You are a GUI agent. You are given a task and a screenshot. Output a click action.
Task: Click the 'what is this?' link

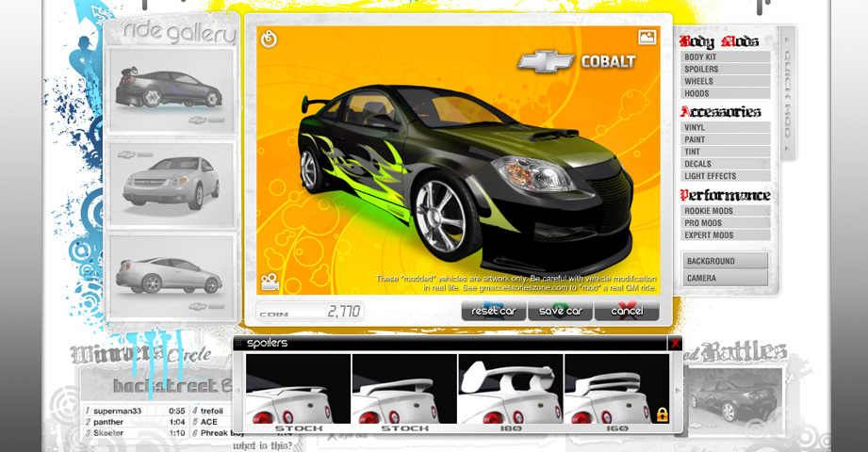[262, 446]
